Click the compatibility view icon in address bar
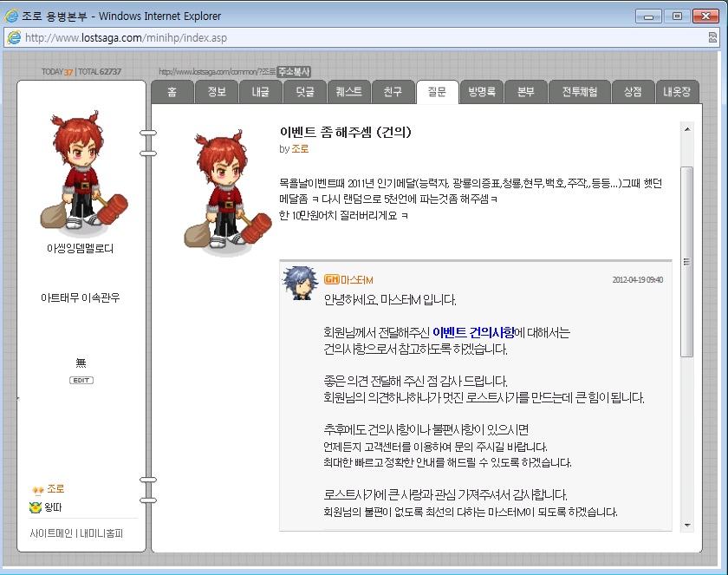Screen dimensions: 728x575 712,37
